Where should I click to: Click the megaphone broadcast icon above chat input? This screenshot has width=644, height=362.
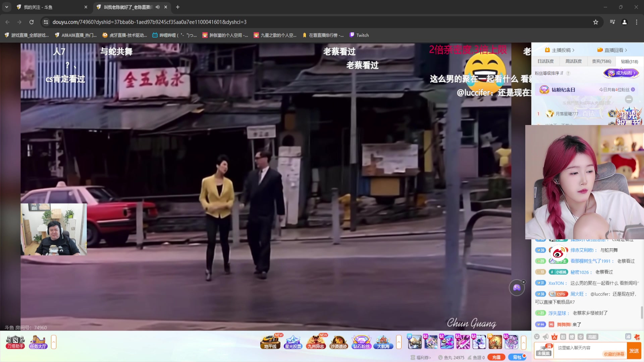pos(545,337)
